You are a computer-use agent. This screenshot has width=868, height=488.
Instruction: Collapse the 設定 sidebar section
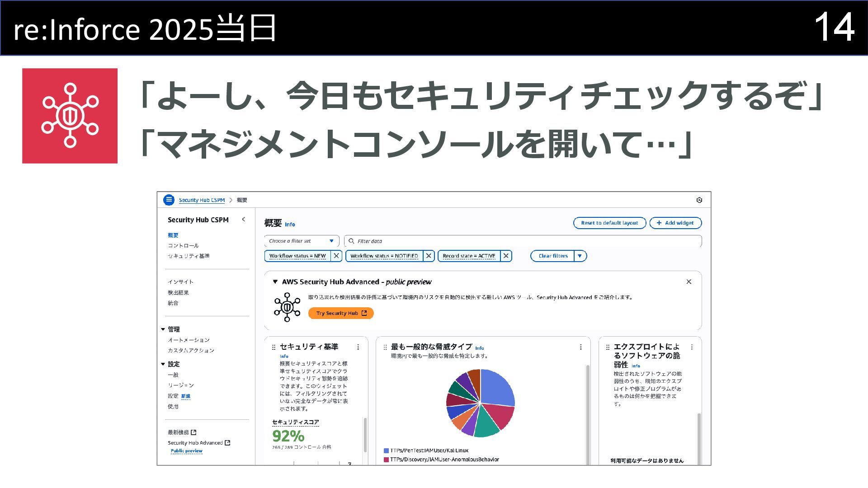(x=163, y=364)
